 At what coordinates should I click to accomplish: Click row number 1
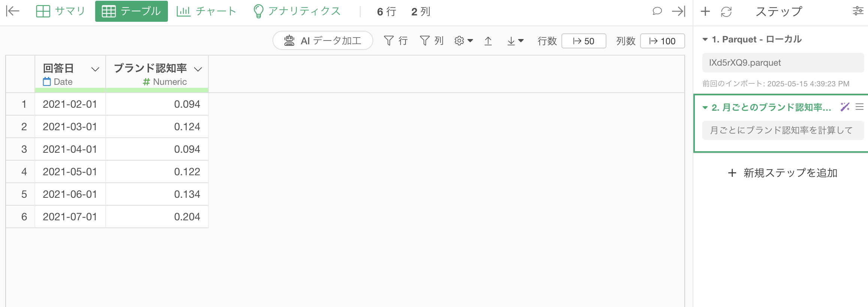(21, 104)
